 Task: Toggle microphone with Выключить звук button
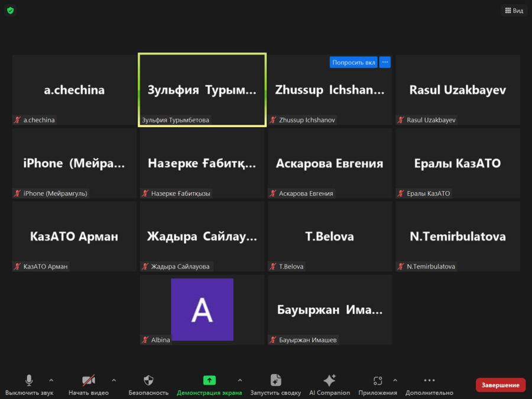29,381
